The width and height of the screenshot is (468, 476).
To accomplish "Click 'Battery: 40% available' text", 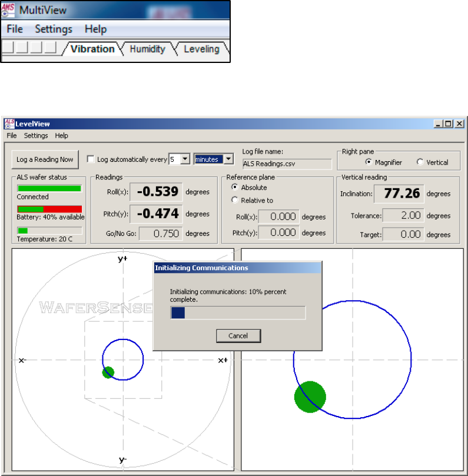I will tap(51, 217).
